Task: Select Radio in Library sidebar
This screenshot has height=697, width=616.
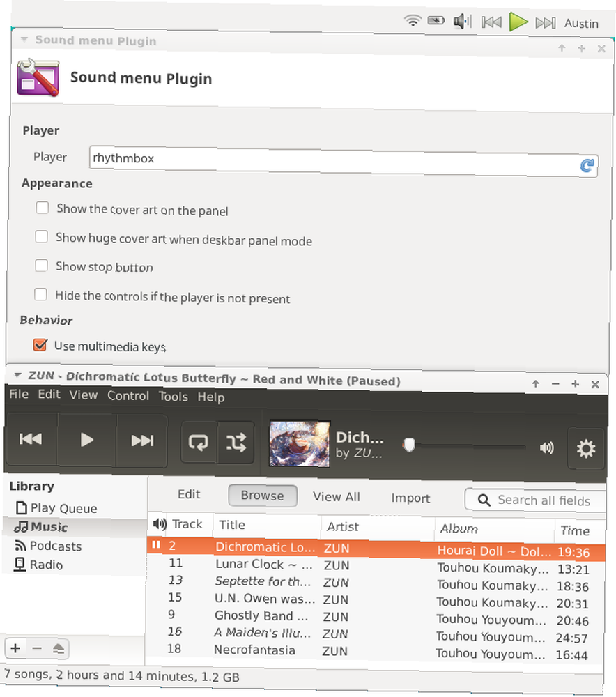Action: click(x=38, y=564)
